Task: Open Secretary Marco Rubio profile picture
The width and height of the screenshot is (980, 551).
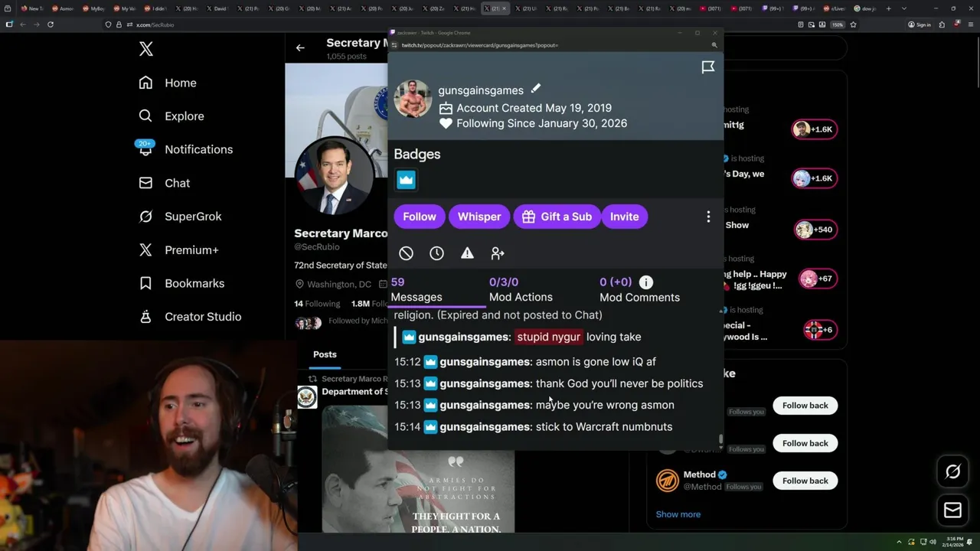Action: point(335,177)
